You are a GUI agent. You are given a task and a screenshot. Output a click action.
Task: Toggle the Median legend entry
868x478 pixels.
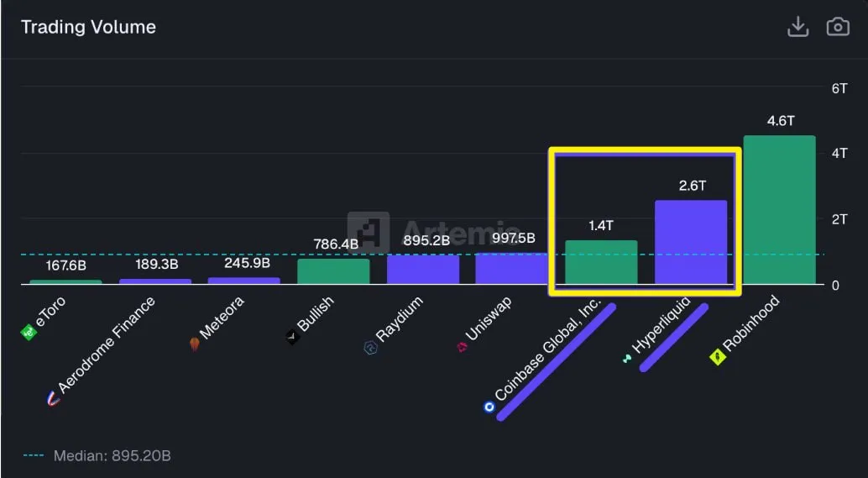pos(97,456)
